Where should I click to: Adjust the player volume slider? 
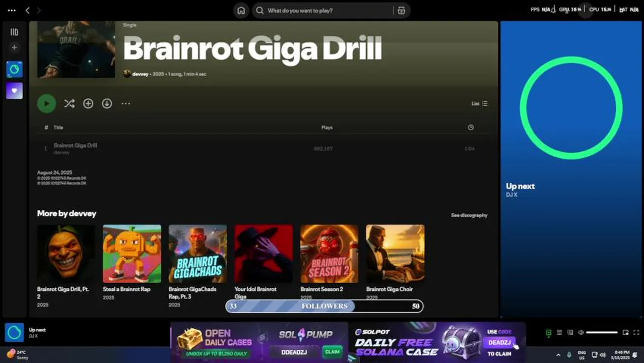click(x=602, y=333)
